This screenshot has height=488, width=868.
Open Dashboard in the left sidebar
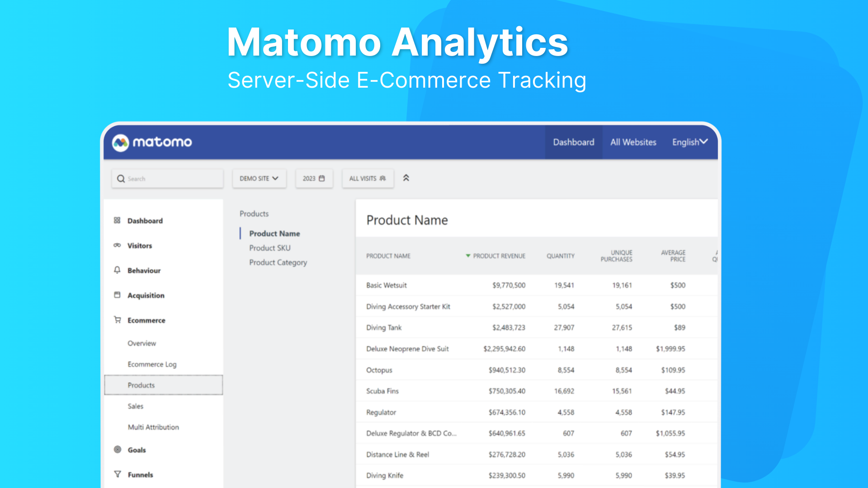[x=145, y=221]
